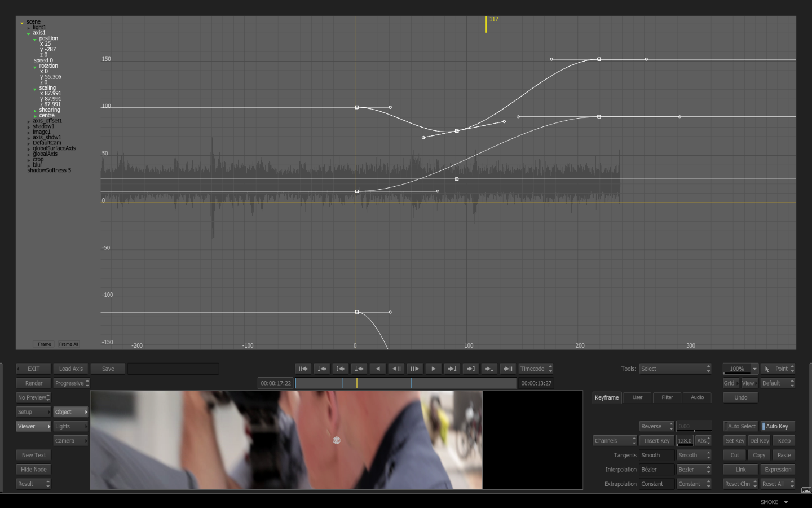Image resolution: width=812 pixels, height=508 pixels.
Task: Click the keyboard icon in bottom-right corner
Action: pos(806,490)
